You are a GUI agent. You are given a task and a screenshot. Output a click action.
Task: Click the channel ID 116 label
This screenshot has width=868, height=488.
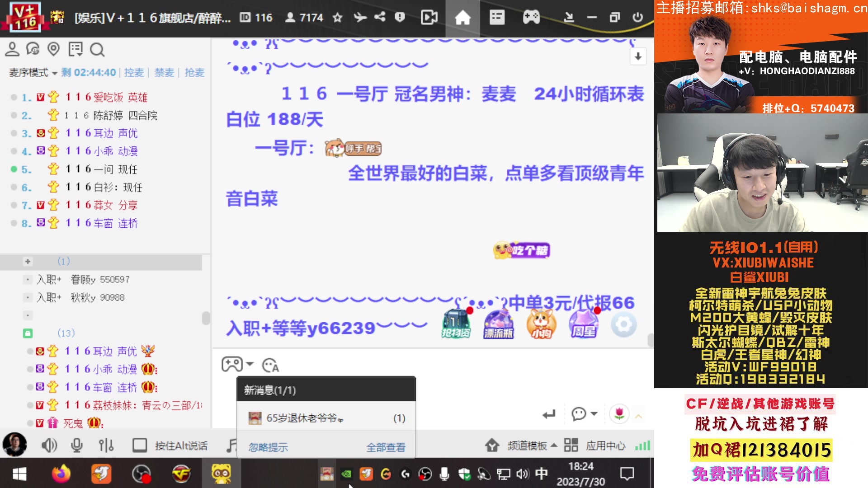[x=256, y=18]
